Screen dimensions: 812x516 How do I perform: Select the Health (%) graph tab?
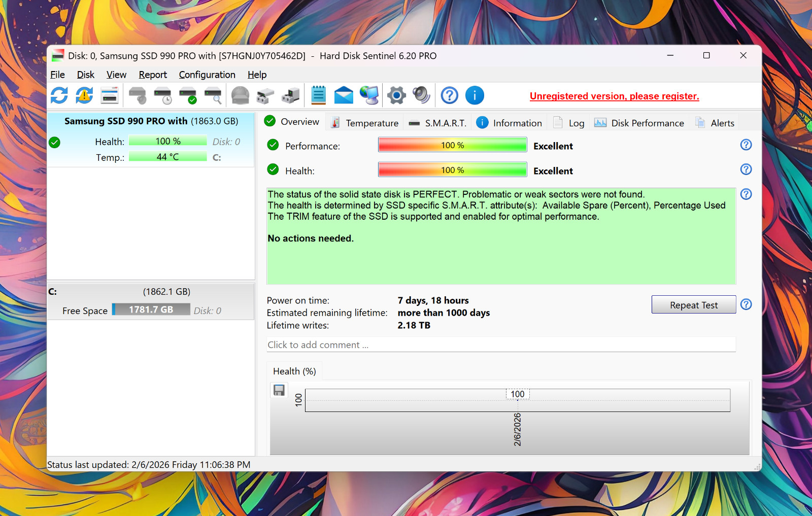(x=294, y=371)
